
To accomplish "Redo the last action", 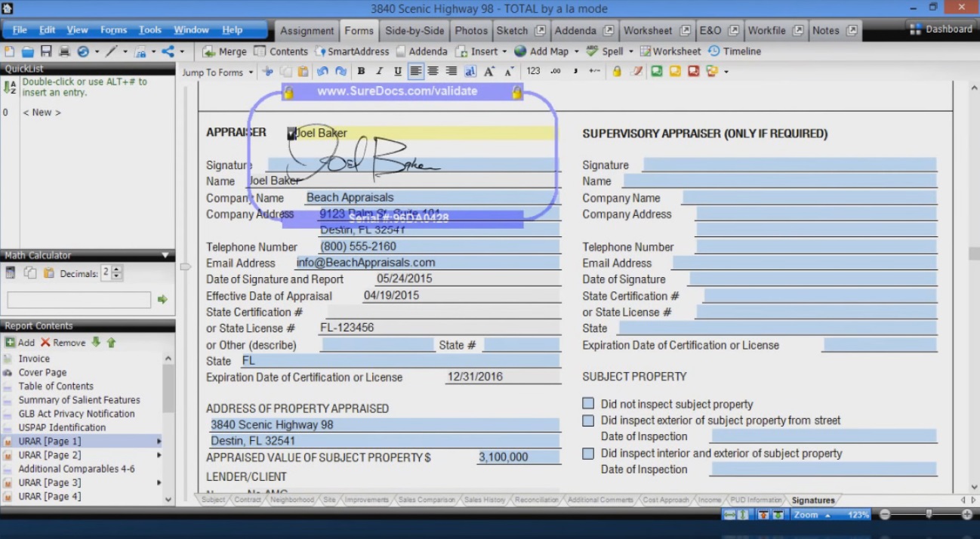I will [341, 72].
